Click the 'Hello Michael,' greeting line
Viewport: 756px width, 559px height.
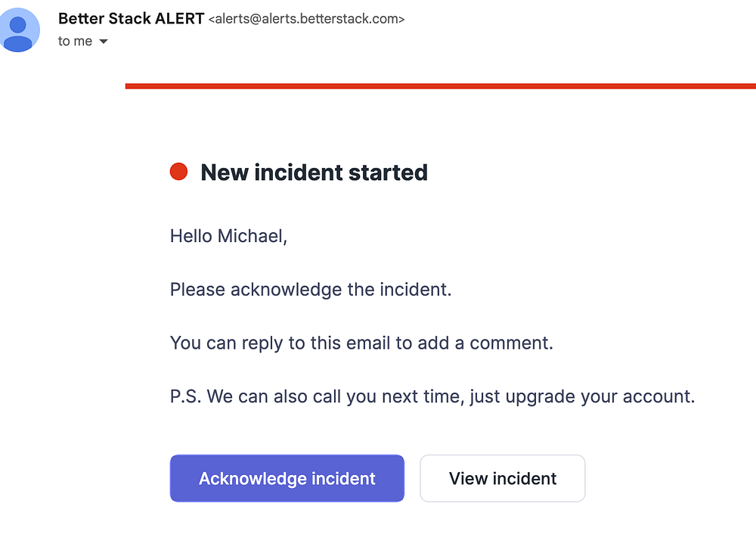click(x=228, y=236)
